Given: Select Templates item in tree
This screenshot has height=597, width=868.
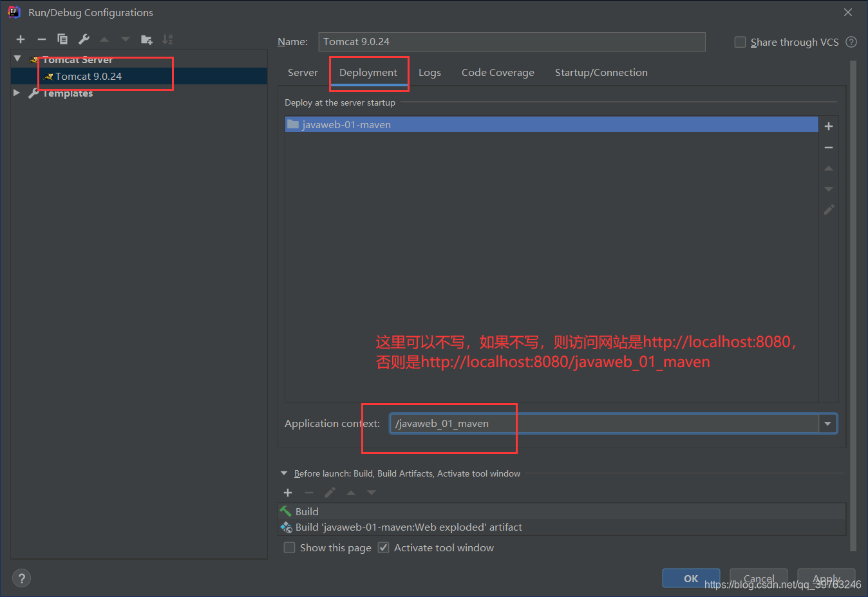Looking at the screenshot, I should click(x=68, y=93).
